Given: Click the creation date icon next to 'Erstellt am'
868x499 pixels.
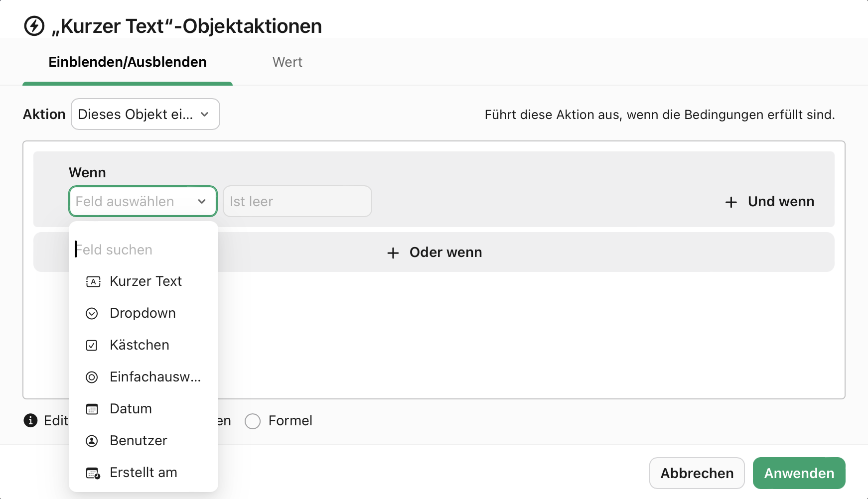Looking at the screenshot, I should 92,473.
